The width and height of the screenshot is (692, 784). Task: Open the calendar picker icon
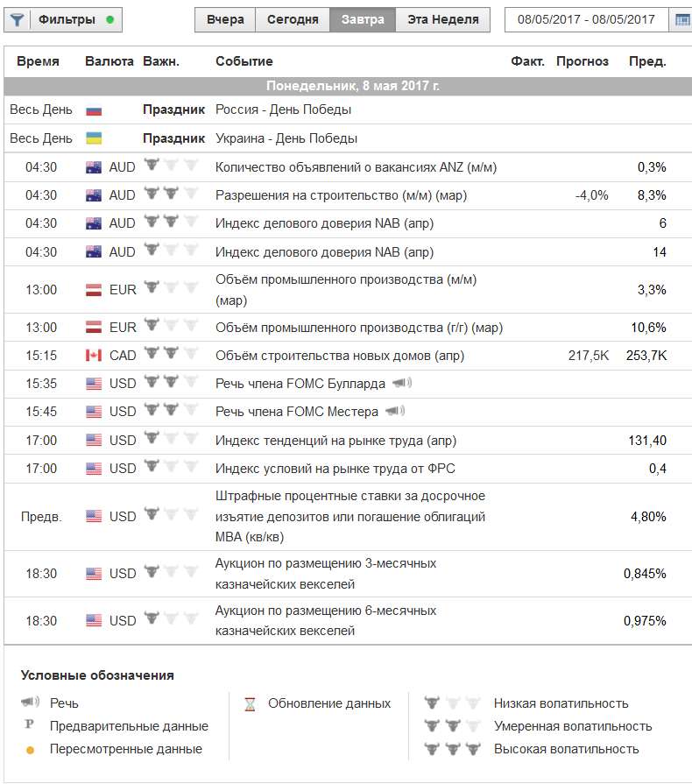(681, 20)
